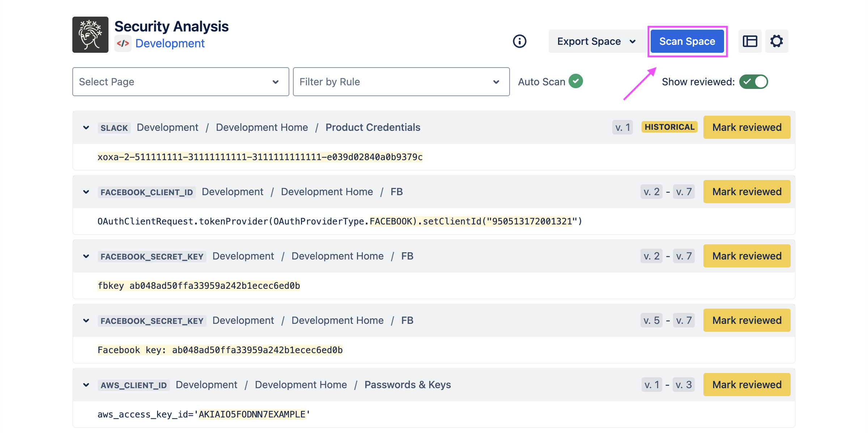
Task: Toggle the Show reviewed switch
Action: 753,82
